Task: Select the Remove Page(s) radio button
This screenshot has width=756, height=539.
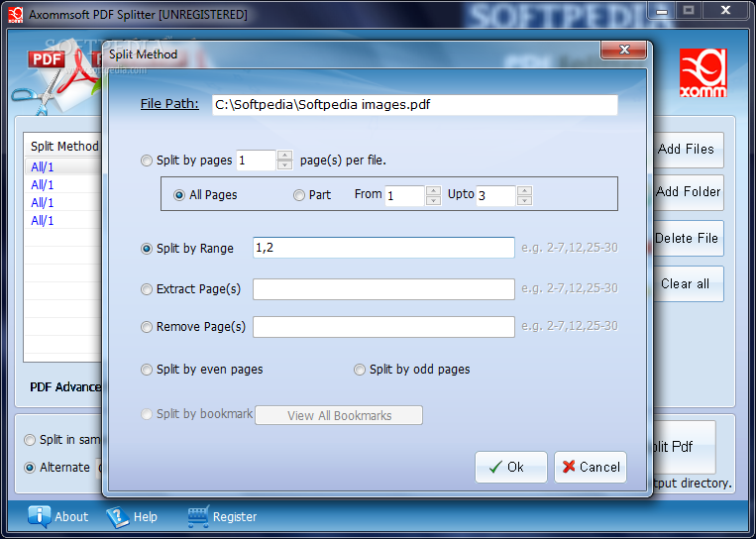Action: [x=147, y=327]
